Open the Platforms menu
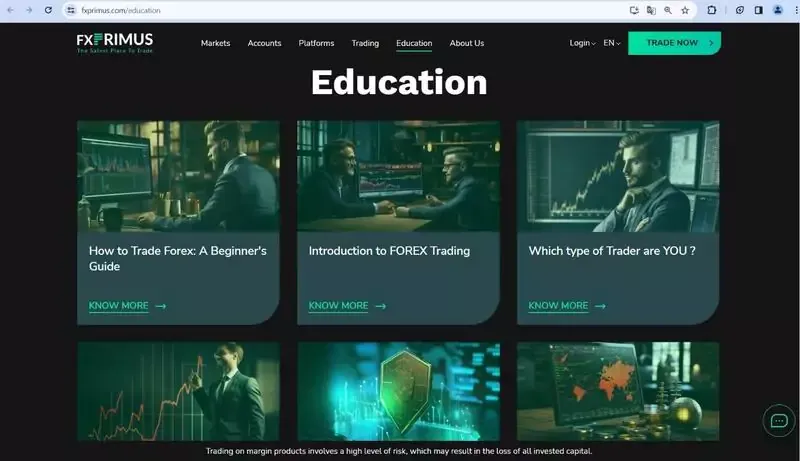Screen dimensions: 800x461 click(x=316, y=43)
